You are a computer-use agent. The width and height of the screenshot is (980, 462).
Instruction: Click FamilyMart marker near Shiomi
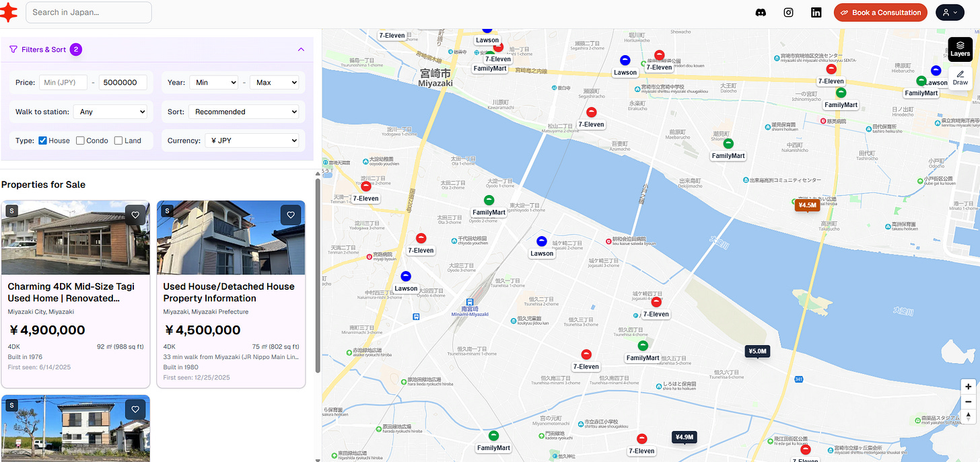(728, 143)
